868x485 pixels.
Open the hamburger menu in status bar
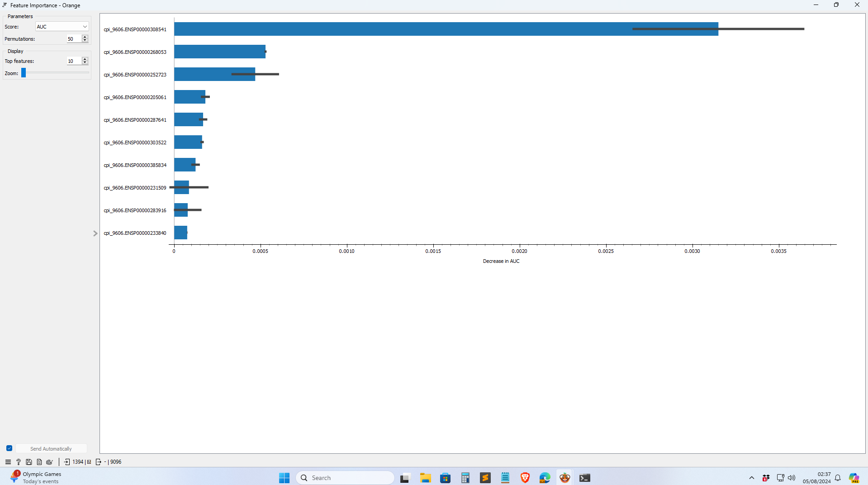[8, 462]
